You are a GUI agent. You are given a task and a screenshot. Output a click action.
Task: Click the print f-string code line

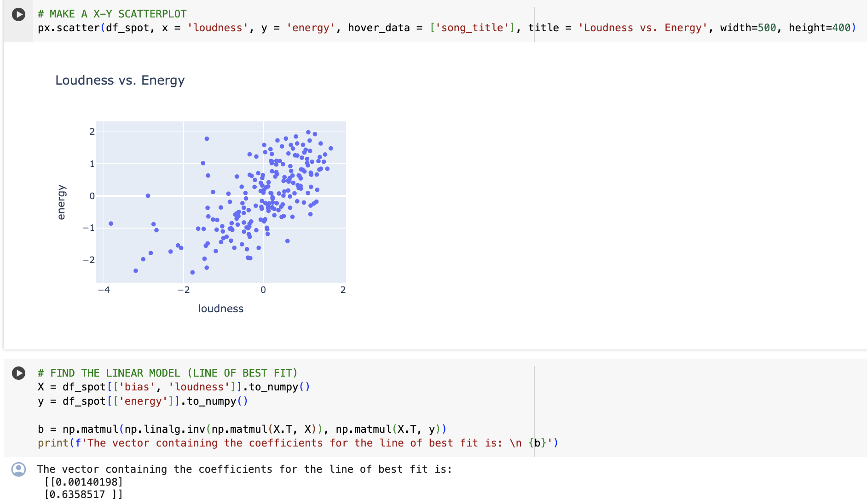point(298,443)
